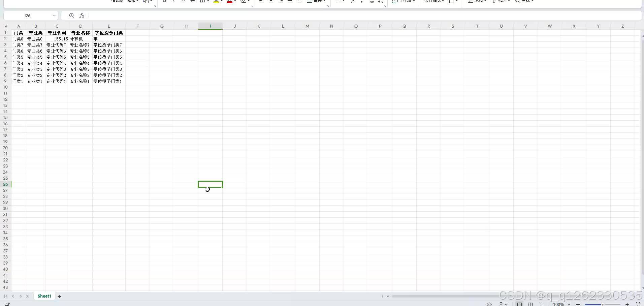This screenshot has height=306, width=644.
Task: Toggle eye protection mode in status bar
Action: tap(489, 304)
